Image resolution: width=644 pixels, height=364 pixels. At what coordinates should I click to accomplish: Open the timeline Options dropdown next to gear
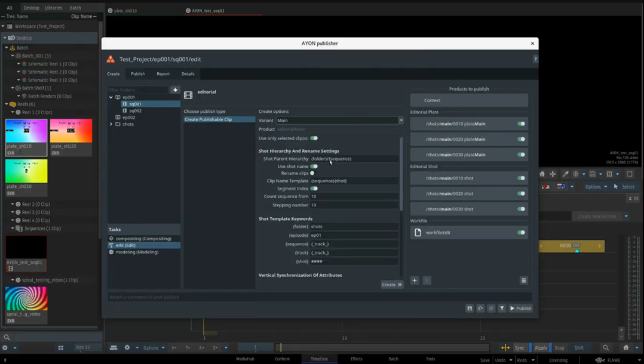coord(154,347)
